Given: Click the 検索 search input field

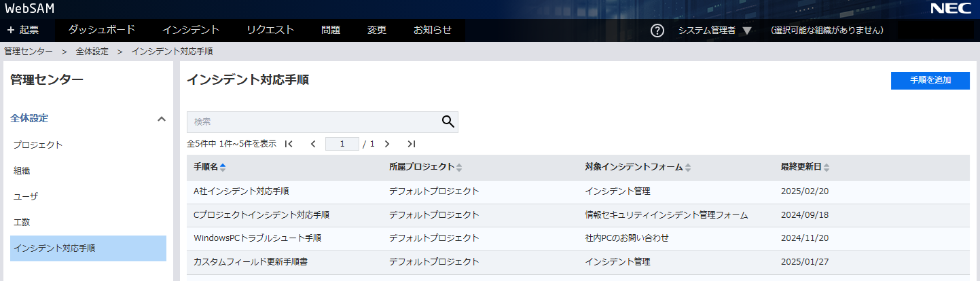Looking at the screenshot, I should [x=312, y=121].
